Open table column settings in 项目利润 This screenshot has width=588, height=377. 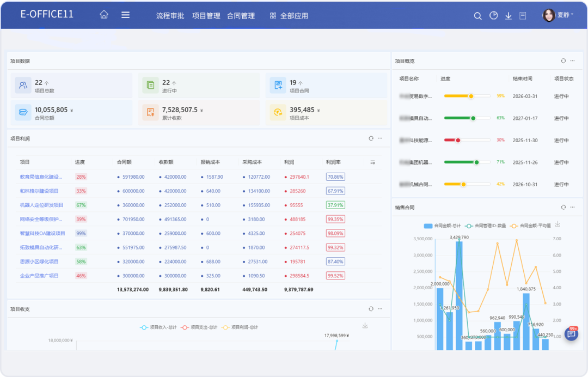(x=372, y=162)
